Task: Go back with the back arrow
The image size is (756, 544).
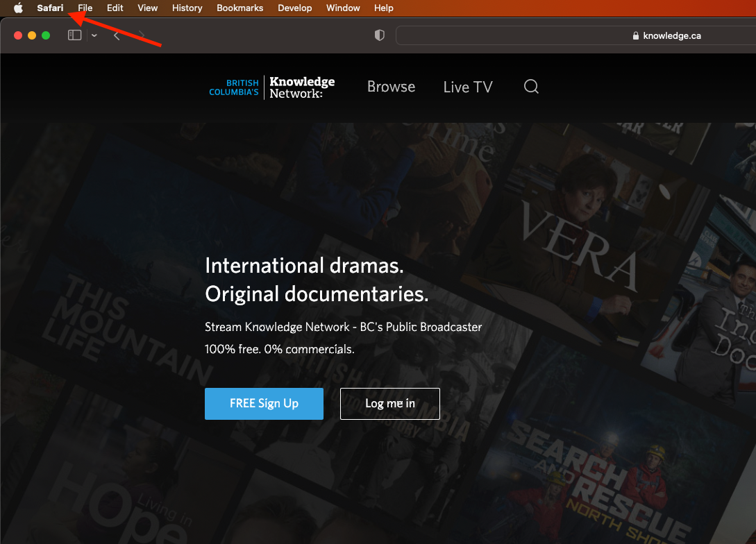Action: 117,35
